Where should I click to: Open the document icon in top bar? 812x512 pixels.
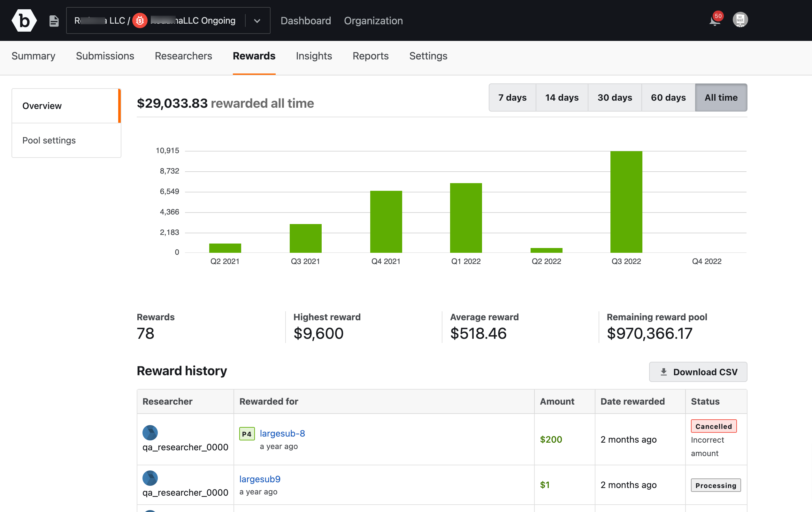pyautogui.click(x=54, y=21)
